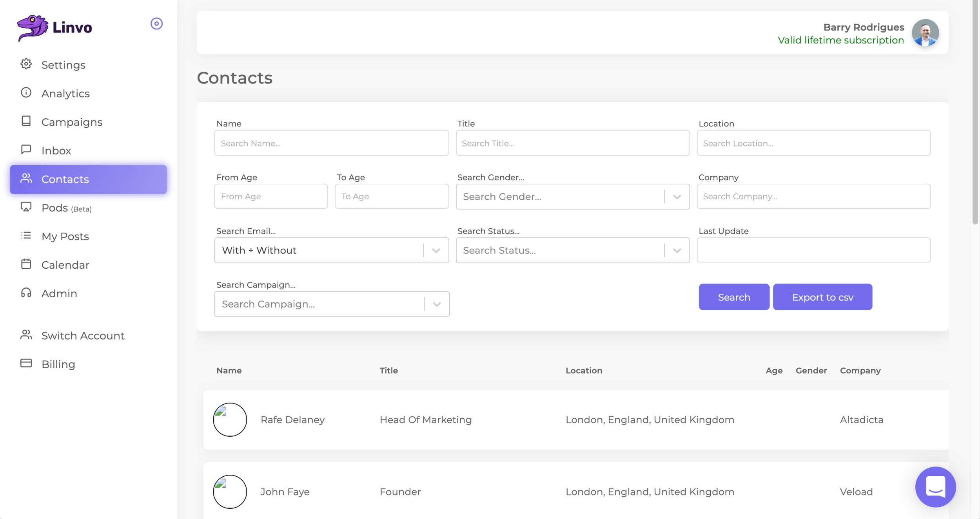Go to My Posts menu item
The width and height of the screenshot is (980, 519).
tap(65, 236)
